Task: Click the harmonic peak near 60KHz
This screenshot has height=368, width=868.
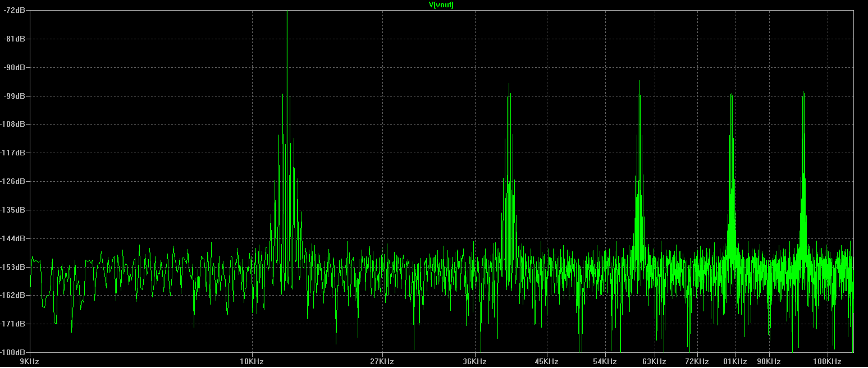Action: pos(639,83)
